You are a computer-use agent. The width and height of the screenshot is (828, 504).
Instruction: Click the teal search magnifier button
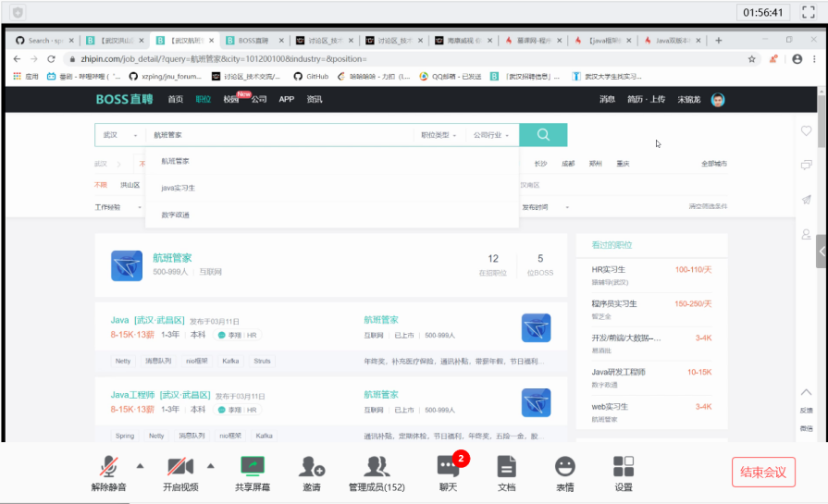(543, 135)
